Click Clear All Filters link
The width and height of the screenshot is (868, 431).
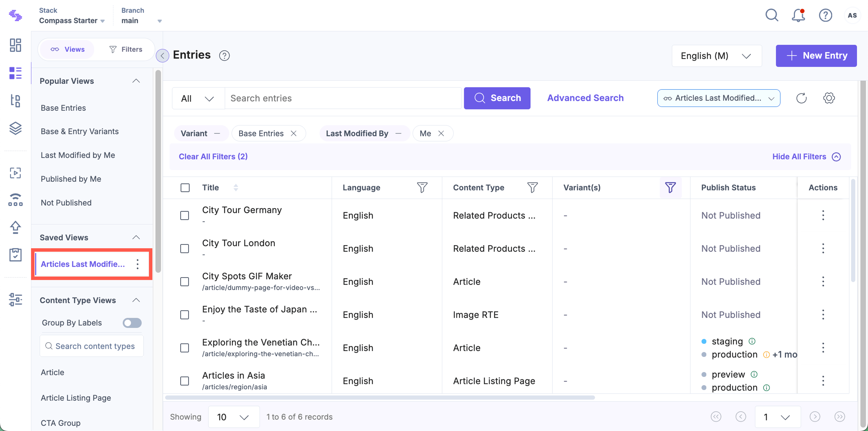[x=213, y=157]
